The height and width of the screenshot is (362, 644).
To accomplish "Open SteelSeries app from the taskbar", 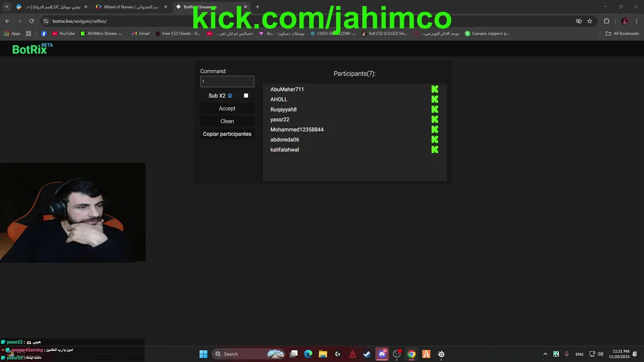I will (441, 354).
